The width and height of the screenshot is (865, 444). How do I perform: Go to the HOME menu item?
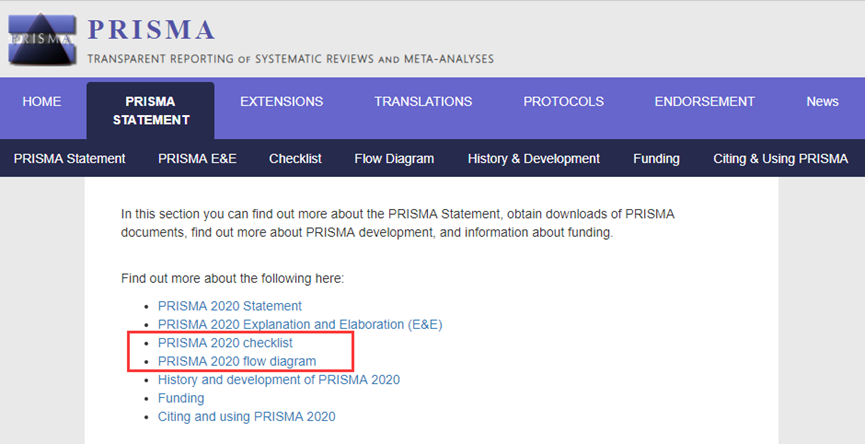coord(42,101)
